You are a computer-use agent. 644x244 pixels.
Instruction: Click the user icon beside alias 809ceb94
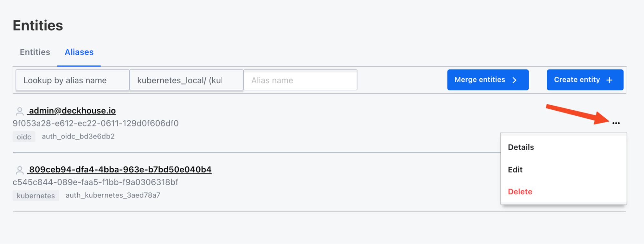20,170
